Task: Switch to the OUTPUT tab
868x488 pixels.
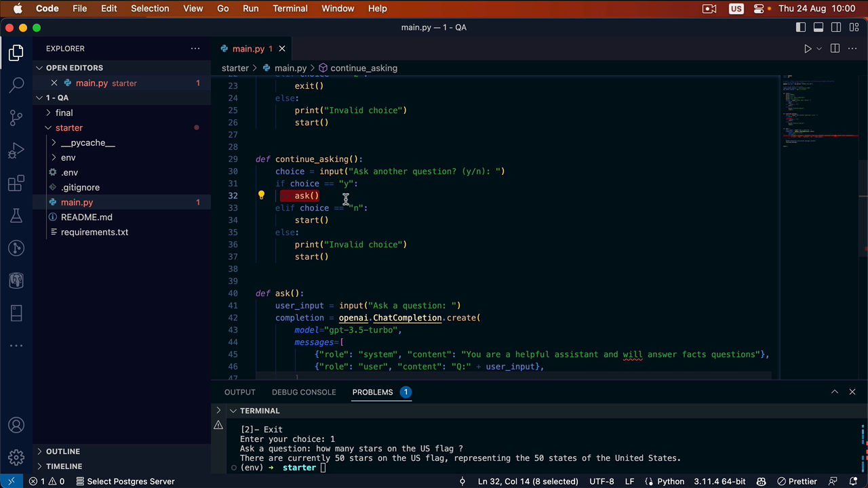Action: (x=239, y=392)
